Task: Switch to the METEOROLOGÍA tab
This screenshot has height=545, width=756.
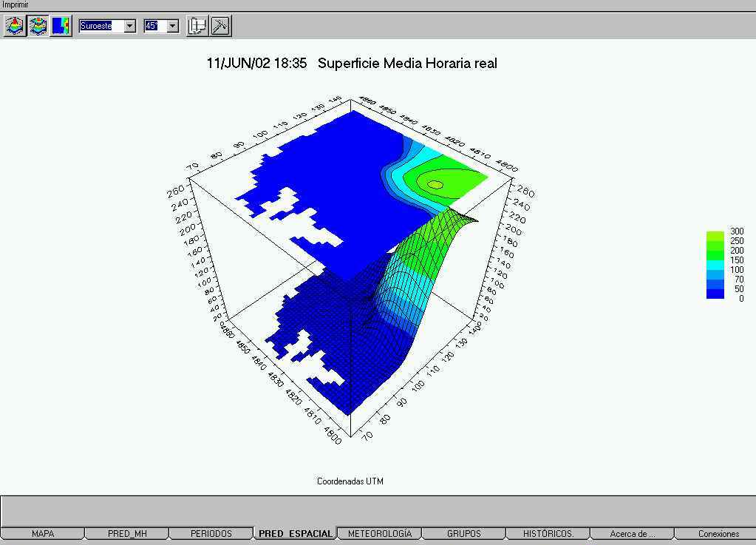Action: (379, 533)
